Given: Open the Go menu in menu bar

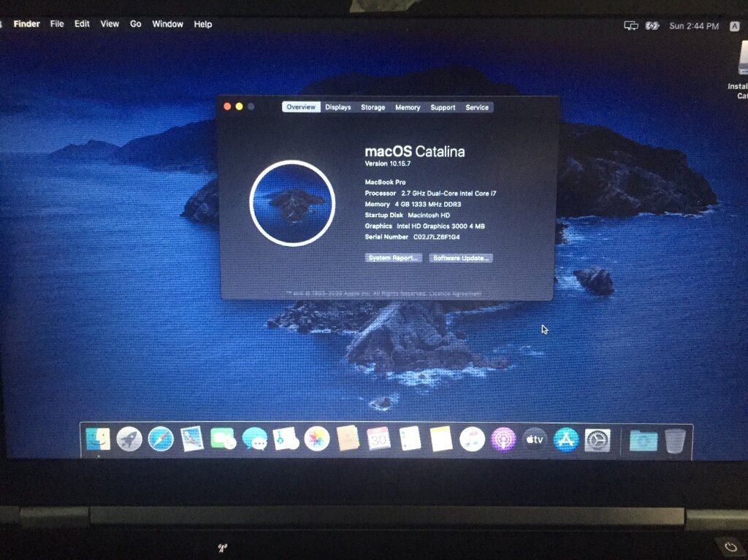Looking at the screenshot, I should click(x=136, y=24).
